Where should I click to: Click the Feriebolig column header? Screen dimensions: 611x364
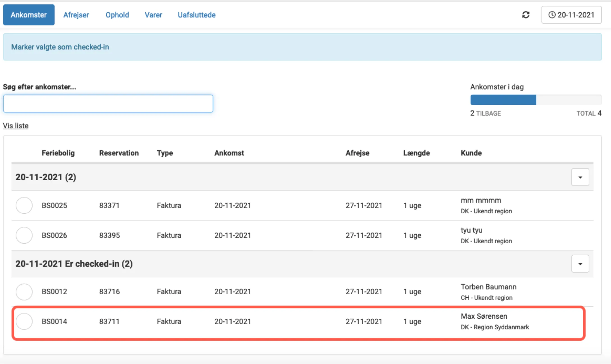point(58,153)
